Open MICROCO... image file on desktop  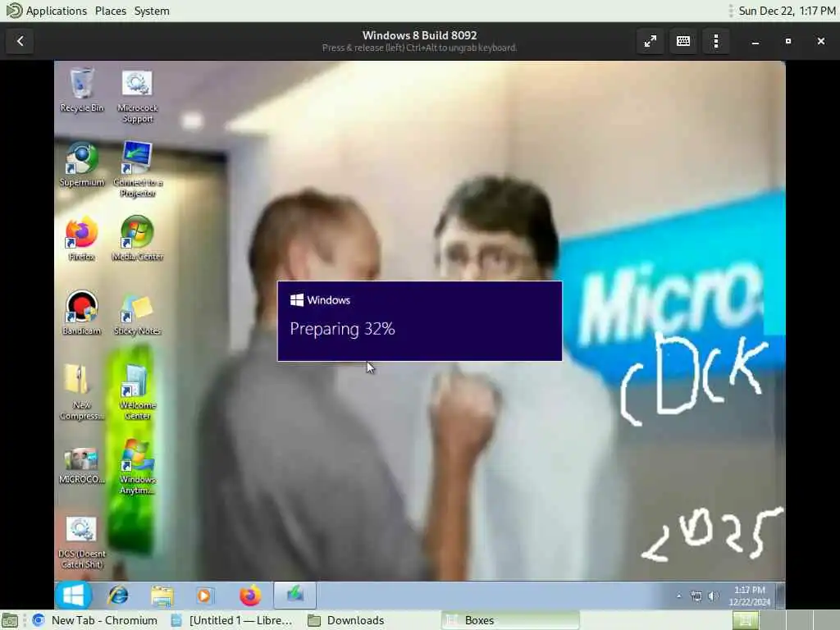point(81,466)
